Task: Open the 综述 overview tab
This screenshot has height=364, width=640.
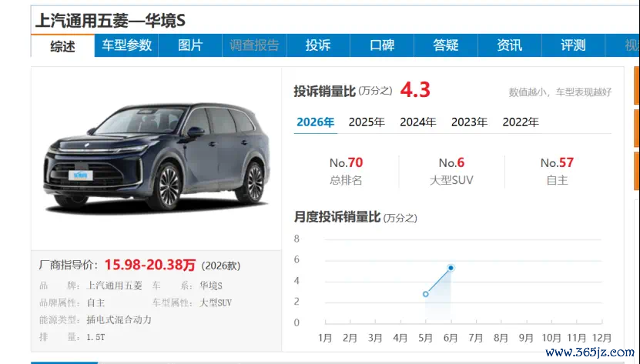Action: [x=63, y=46]
